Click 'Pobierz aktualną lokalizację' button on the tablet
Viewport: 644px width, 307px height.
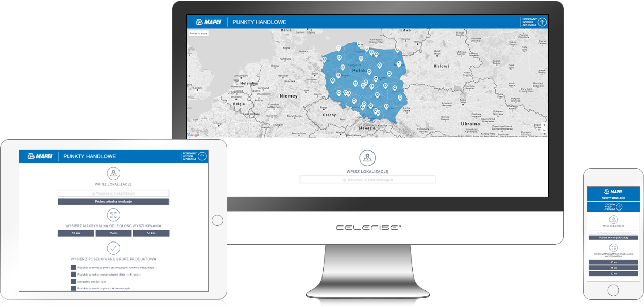click(x=113, y=201)
